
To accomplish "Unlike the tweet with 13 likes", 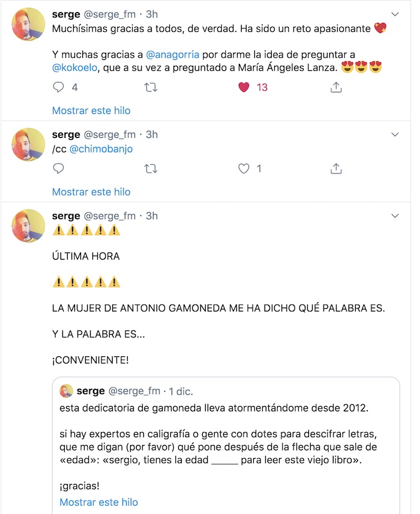I will point(244,88).
